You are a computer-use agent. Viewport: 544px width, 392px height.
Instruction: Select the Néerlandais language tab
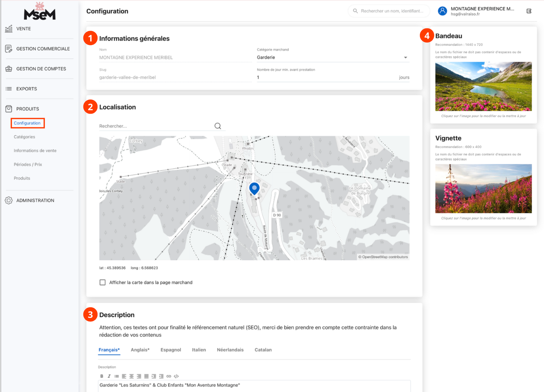point(230,350)
